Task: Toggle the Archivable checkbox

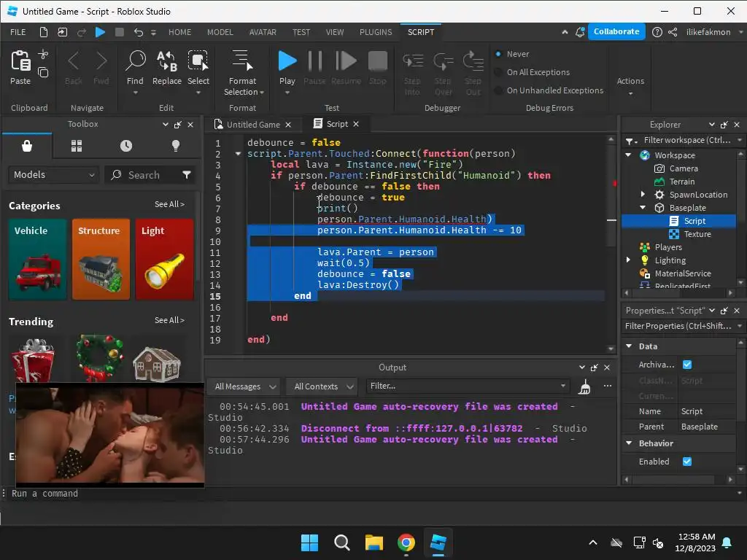Action: click(x=687, y=365)
